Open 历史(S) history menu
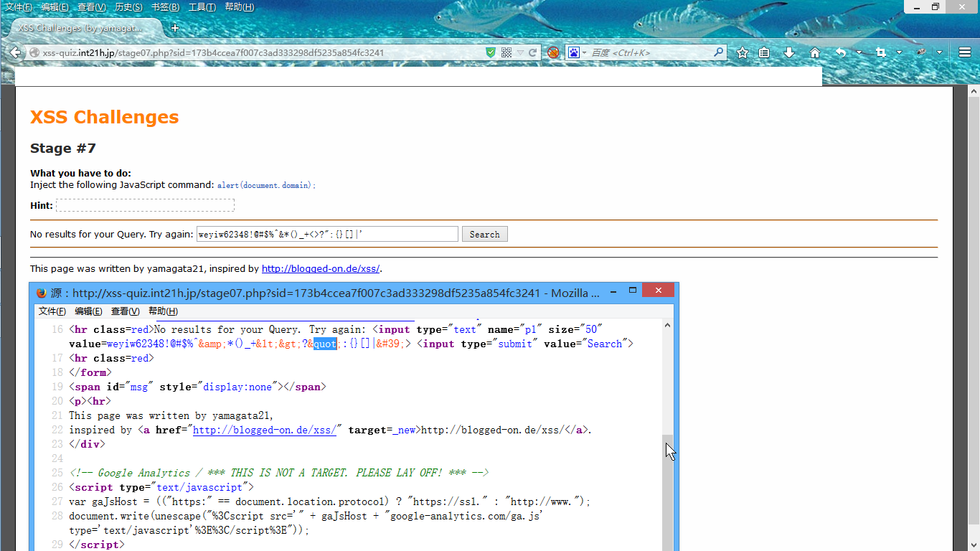Viewport: 980px width, 551px height. (129, 7)
